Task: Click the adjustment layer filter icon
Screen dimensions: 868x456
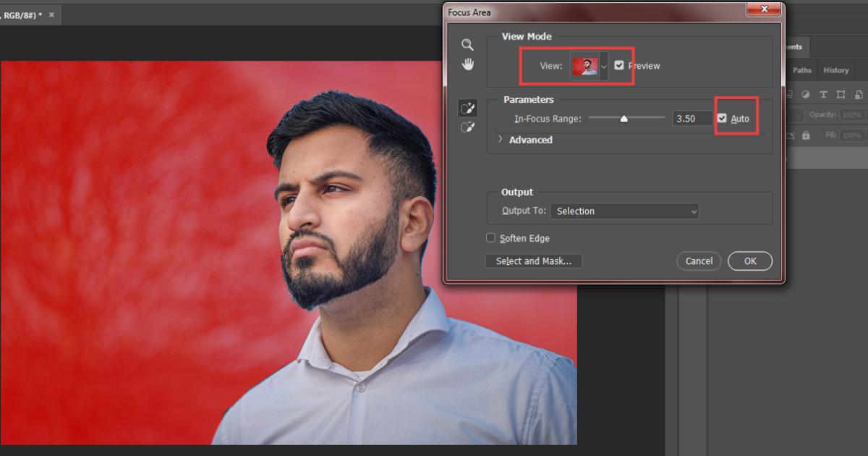Action: coord(807,94)
